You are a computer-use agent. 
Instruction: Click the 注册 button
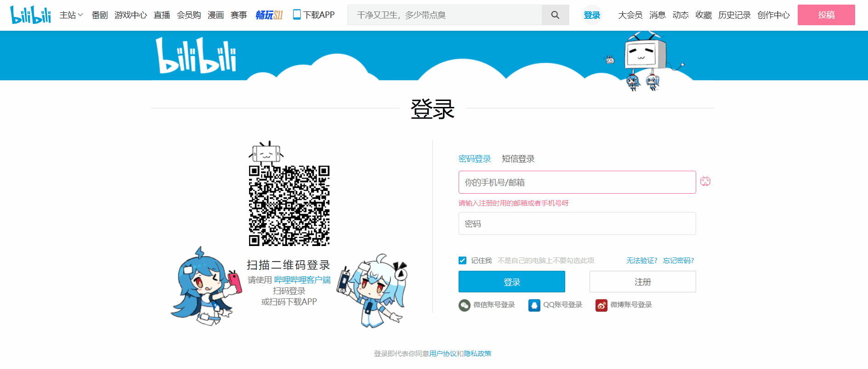(642, 282)
